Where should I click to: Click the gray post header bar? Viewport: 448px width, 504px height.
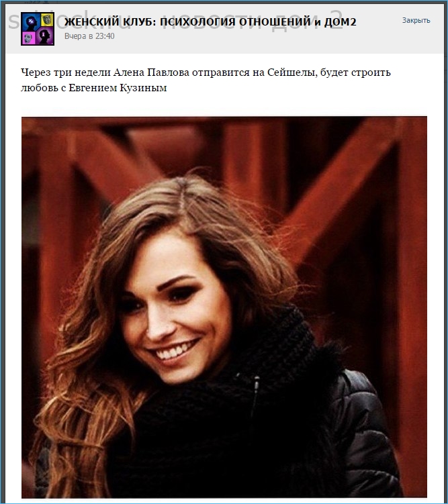coord(225,29)
